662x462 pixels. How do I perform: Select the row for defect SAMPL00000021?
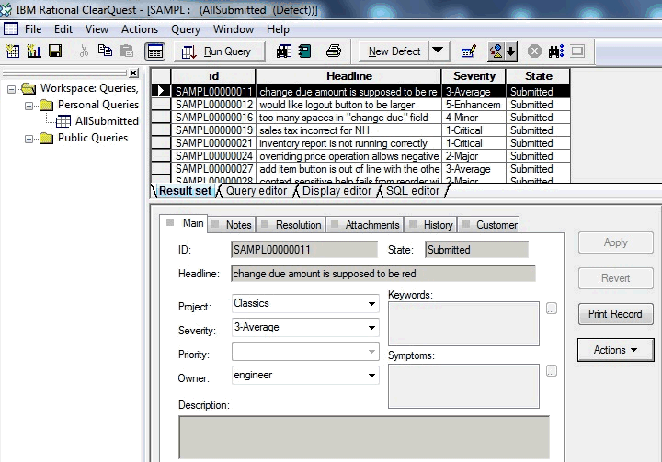pos(214,143)
